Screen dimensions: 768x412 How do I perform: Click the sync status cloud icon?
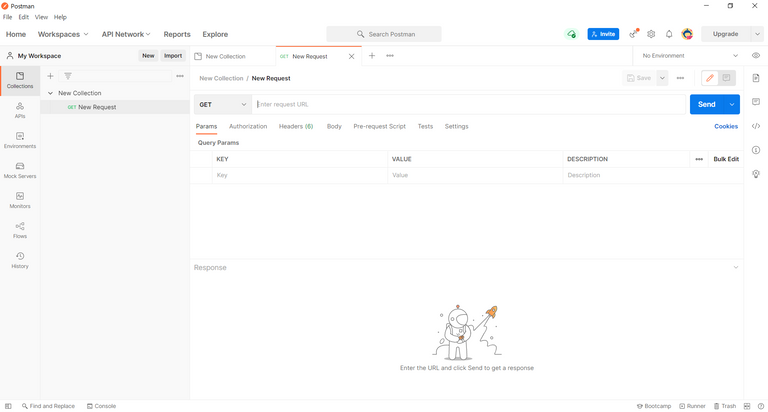tap(571, 34)
